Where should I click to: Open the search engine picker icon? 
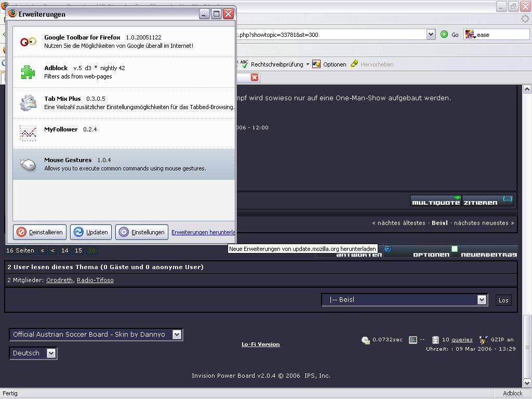[470, 34]
